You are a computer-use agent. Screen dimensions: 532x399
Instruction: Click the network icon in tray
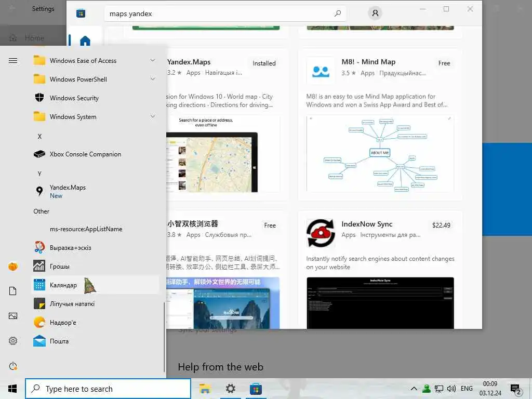[x=439, y=389]
